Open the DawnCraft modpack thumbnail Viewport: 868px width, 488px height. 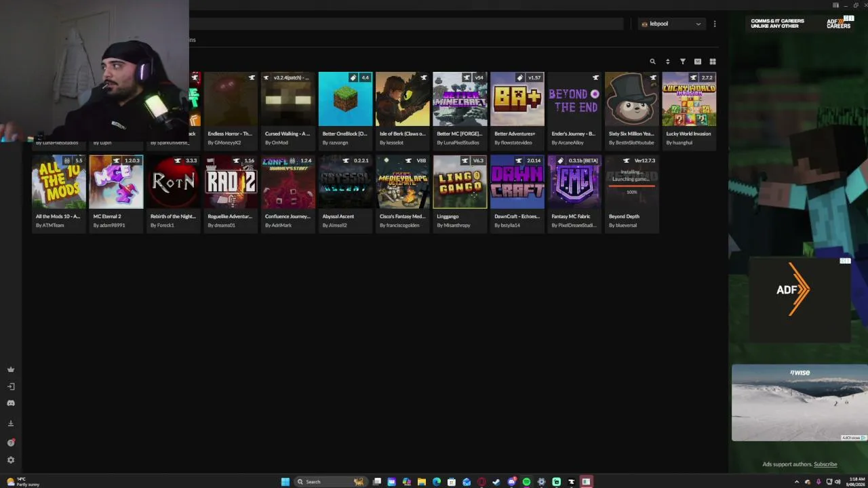click(517, 182)
